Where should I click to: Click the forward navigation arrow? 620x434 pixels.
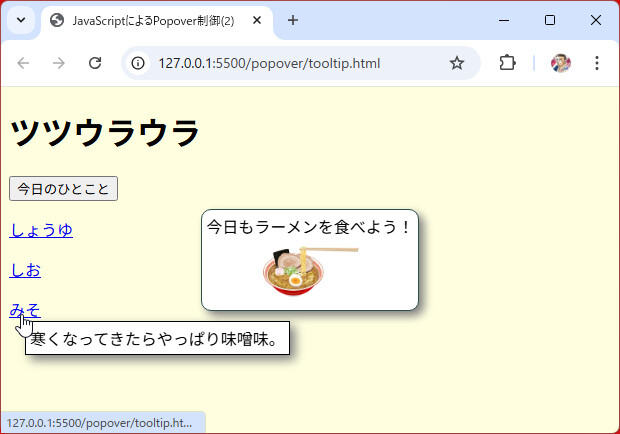pos(59,63)
